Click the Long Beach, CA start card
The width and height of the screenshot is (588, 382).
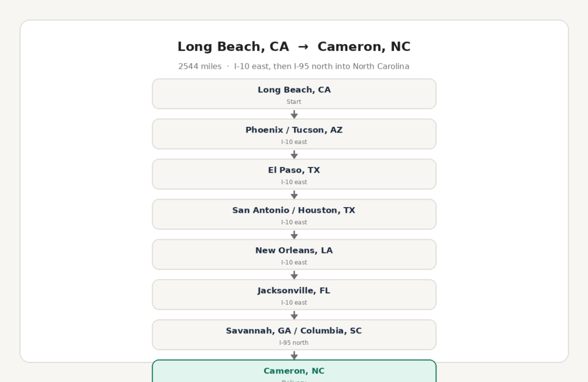pyautogui.click(x=294, y=93)
